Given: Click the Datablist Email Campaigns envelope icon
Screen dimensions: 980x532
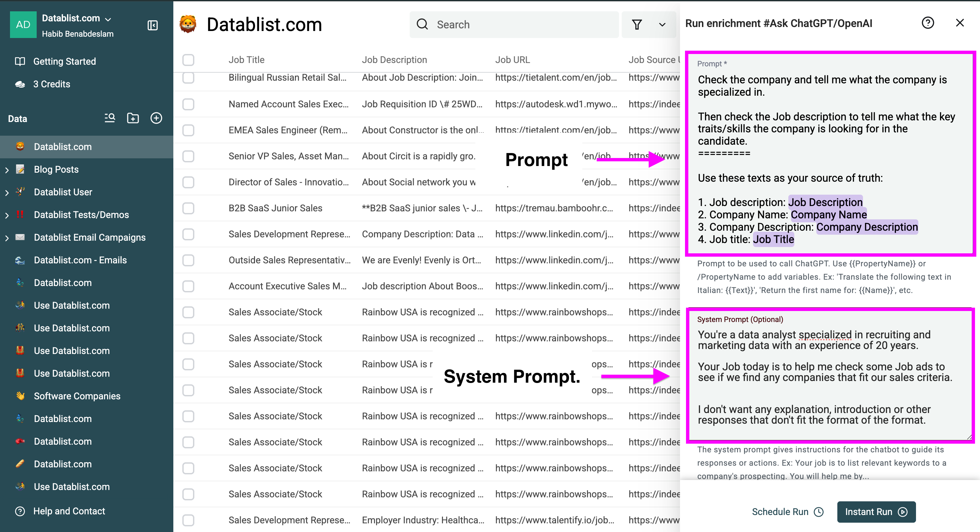Looking at the screenshot, I should coord(20,237).
